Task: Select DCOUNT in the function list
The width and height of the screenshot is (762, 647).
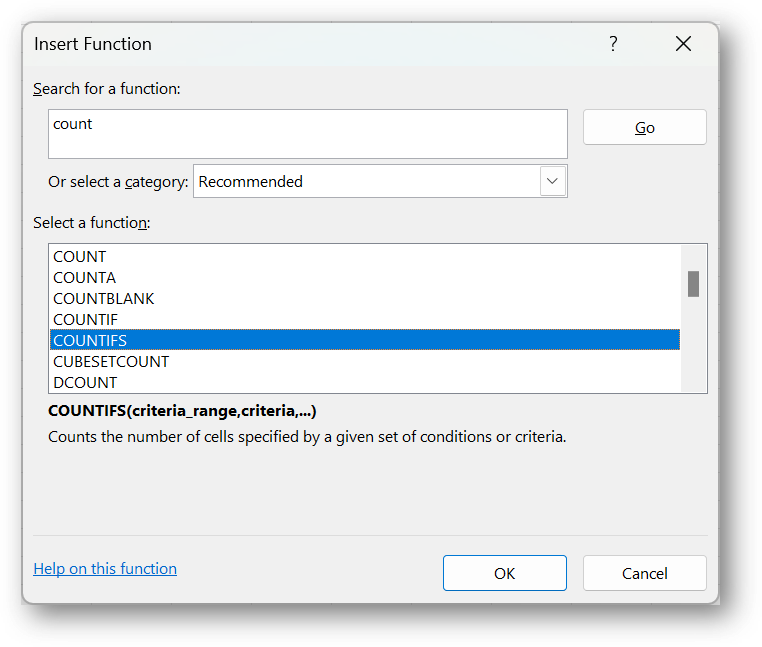Action: [x=364, y=383]
